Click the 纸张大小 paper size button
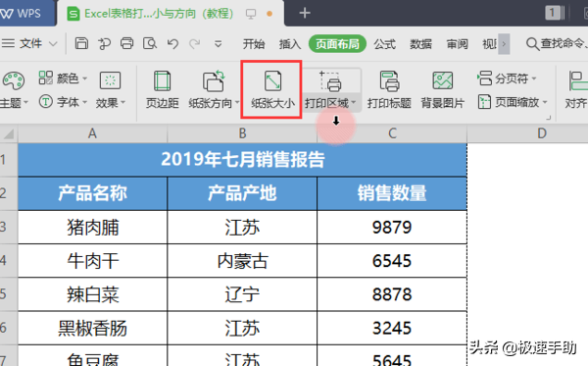Viewport: 588px width, 366px height. click(x=272, y=89)
